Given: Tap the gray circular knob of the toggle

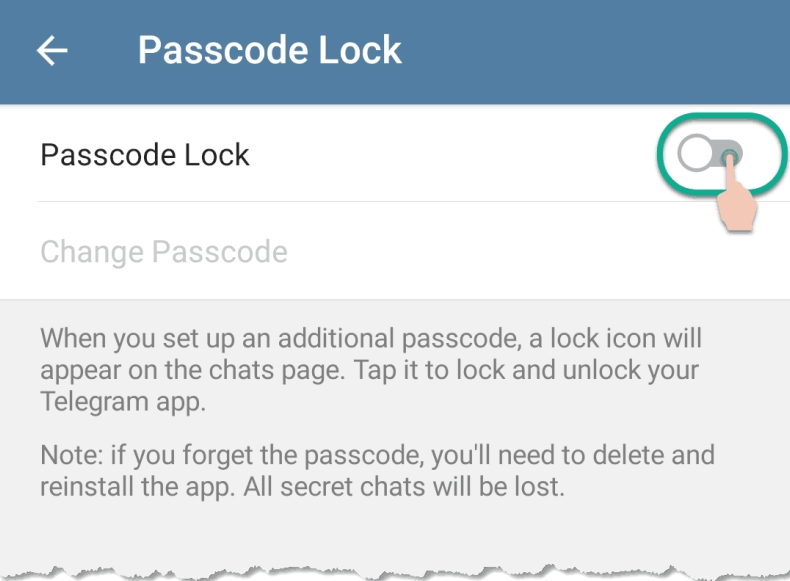Looking at the screenshot, I should [x=693, y=154].
